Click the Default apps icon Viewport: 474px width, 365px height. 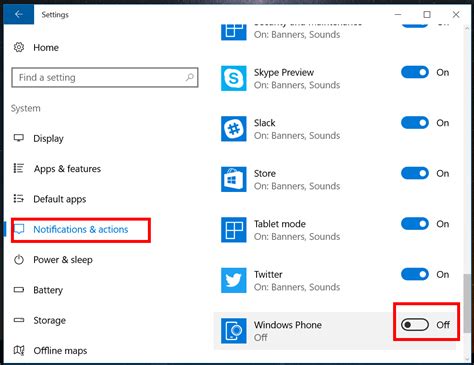pyautogui.click(x=19, y=199)
